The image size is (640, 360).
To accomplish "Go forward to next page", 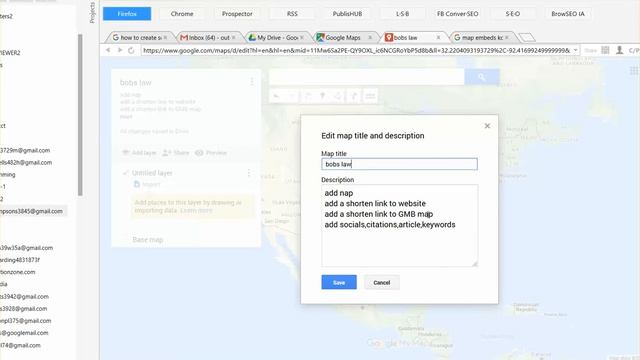I will [x=120, y=50].
